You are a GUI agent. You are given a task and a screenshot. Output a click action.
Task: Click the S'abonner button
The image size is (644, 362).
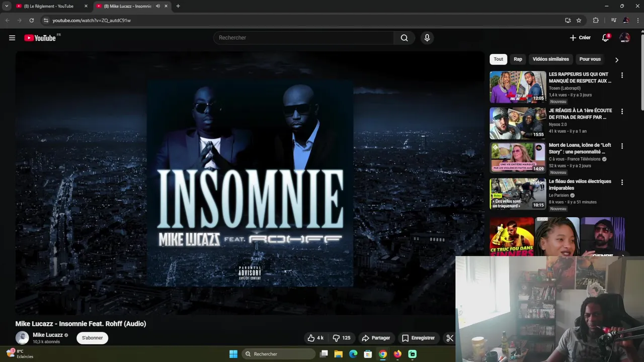tap(92, 338)
